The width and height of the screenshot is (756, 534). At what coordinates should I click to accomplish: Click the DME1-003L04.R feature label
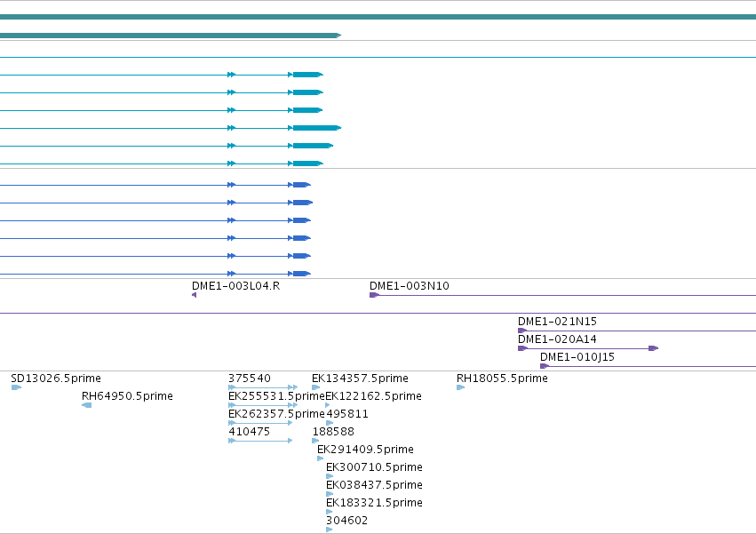pyautogui.click(x=235, y=286)
